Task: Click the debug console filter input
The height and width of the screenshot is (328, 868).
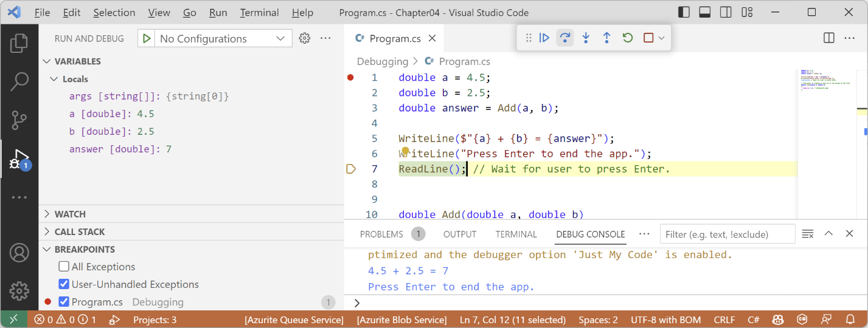Action: tap(727, 234)
